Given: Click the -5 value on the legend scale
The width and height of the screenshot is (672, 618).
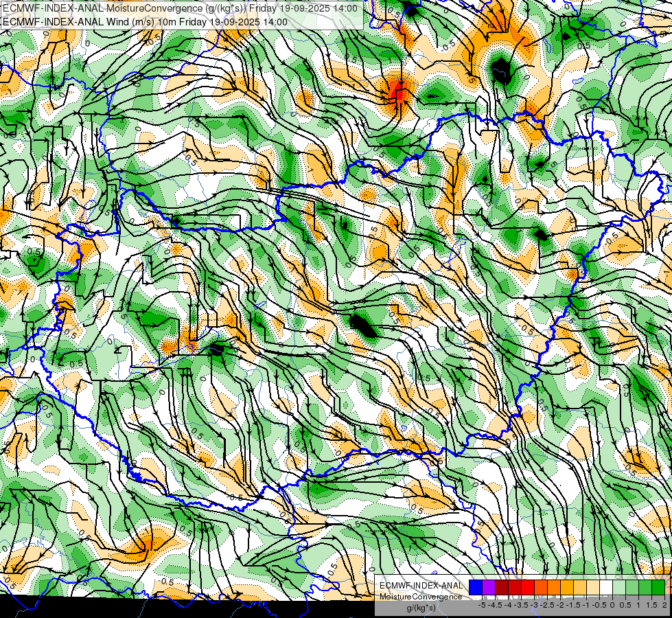Looking at the screenshot, I should 482,605.
